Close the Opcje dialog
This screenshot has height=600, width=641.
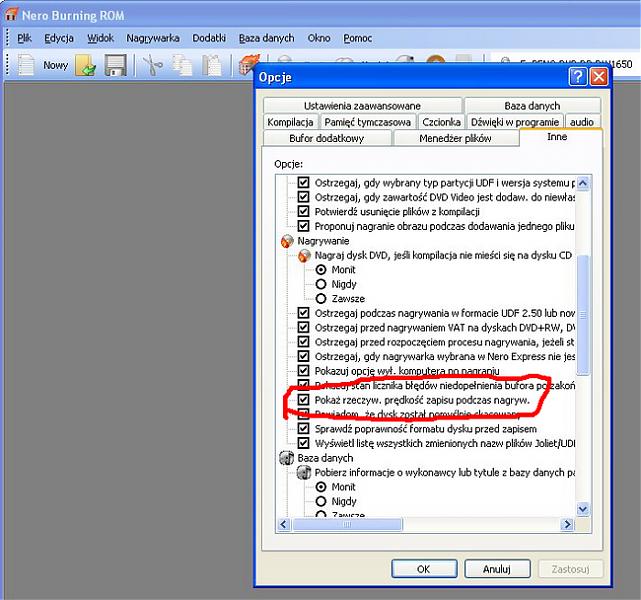coord(599,76)
